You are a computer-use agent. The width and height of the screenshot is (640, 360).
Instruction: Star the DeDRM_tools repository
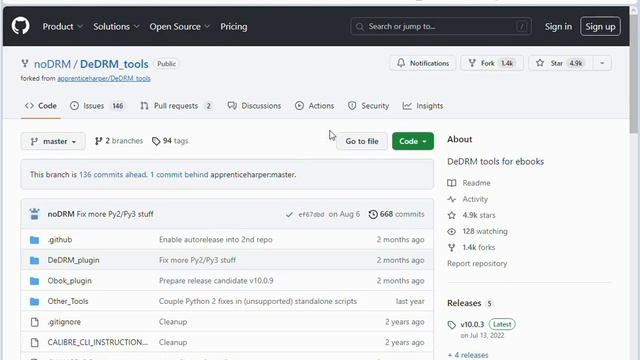point(558,63)
